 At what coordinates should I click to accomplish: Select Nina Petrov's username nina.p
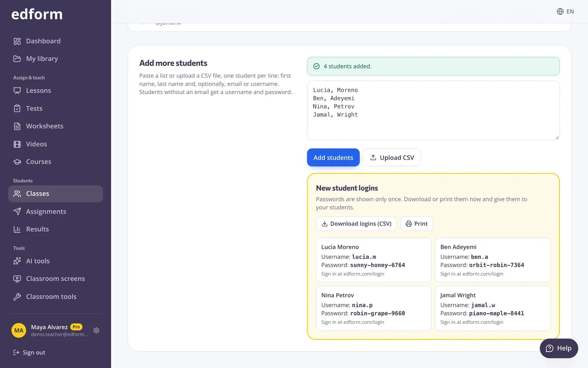click(362, 305)
